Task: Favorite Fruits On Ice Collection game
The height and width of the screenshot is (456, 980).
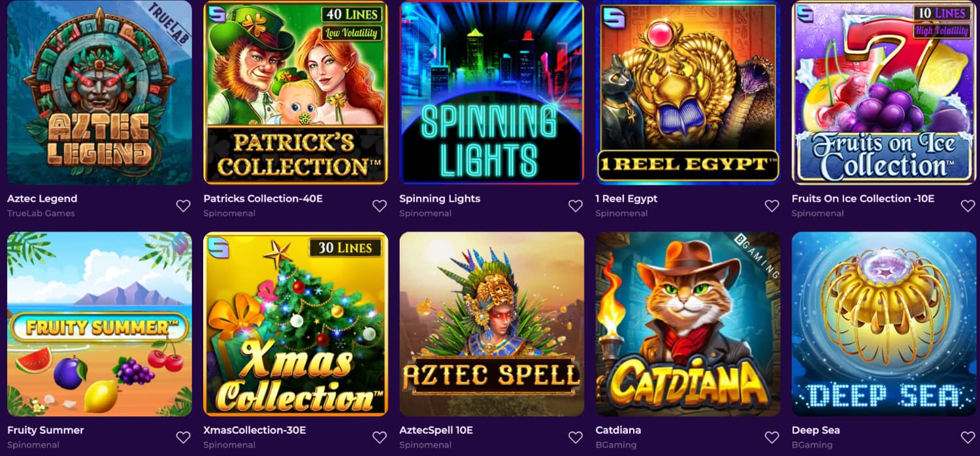Action: [968, 206]
